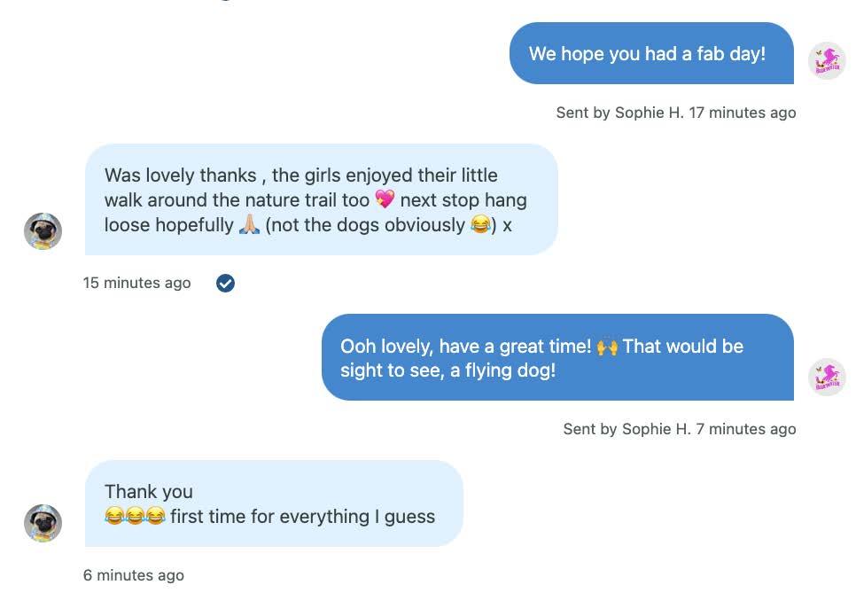Select the "Ooh lovely, have a great time!" bubble
This screenshot has height=616, width=856.
pyautogui.click(x=556, y=357)
